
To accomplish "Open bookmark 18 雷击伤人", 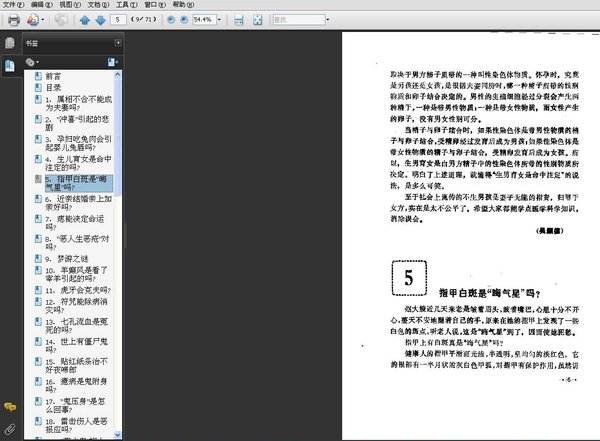I will point(76,425).
